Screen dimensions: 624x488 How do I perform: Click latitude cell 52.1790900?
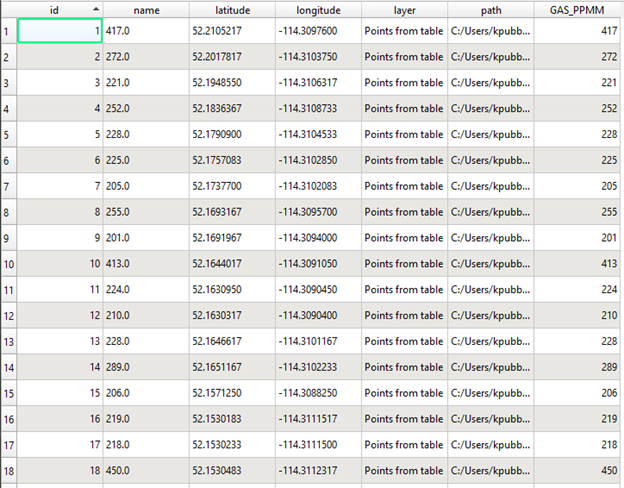coord(232,134)
